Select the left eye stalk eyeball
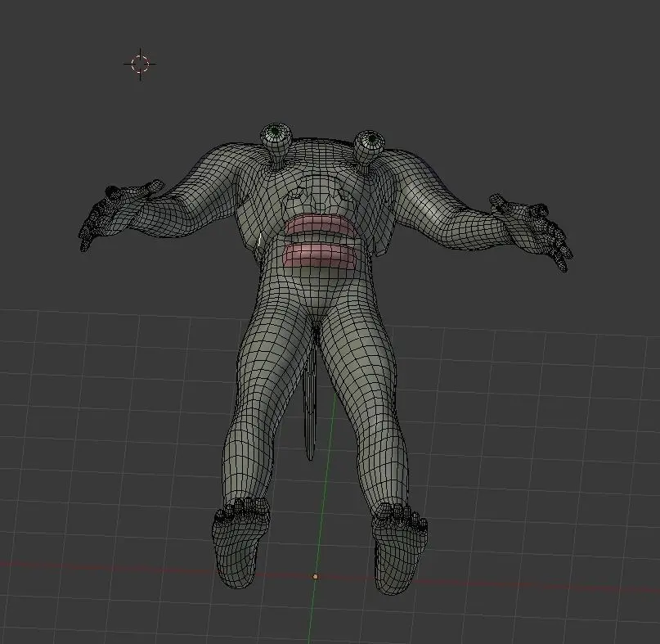The width and height of the screenshot is (660, 644). pos(276,134)
